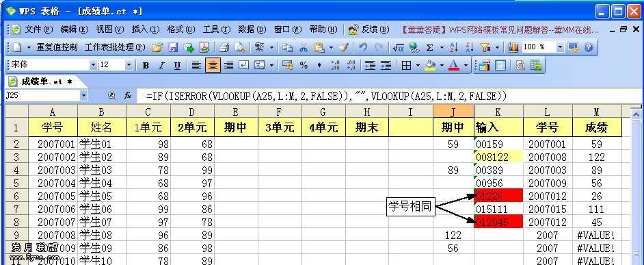Decrease decimal places

tap(351, 65)
